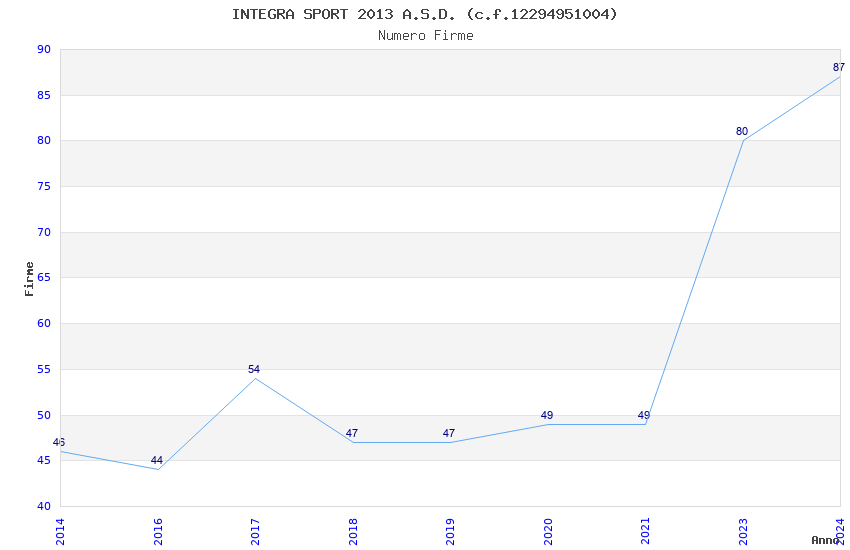Select y-axis tick value 60
This screenshot has width=850, height=550.
pos(44,323)
